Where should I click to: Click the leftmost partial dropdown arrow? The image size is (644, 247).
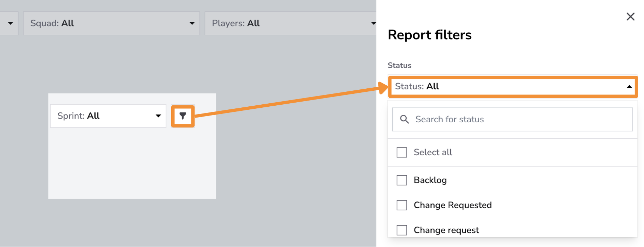click(x=10, y=23)
